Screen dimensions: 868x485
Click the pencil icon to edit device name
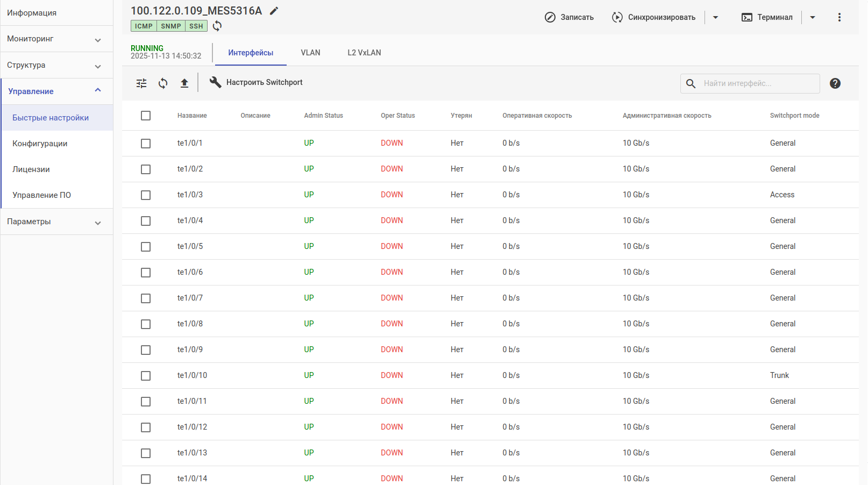[x=274, y=11]
